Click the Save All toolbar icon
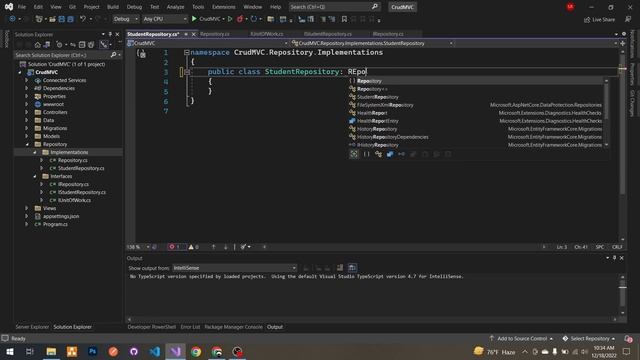The image size is (640, 360). point(70,19)
